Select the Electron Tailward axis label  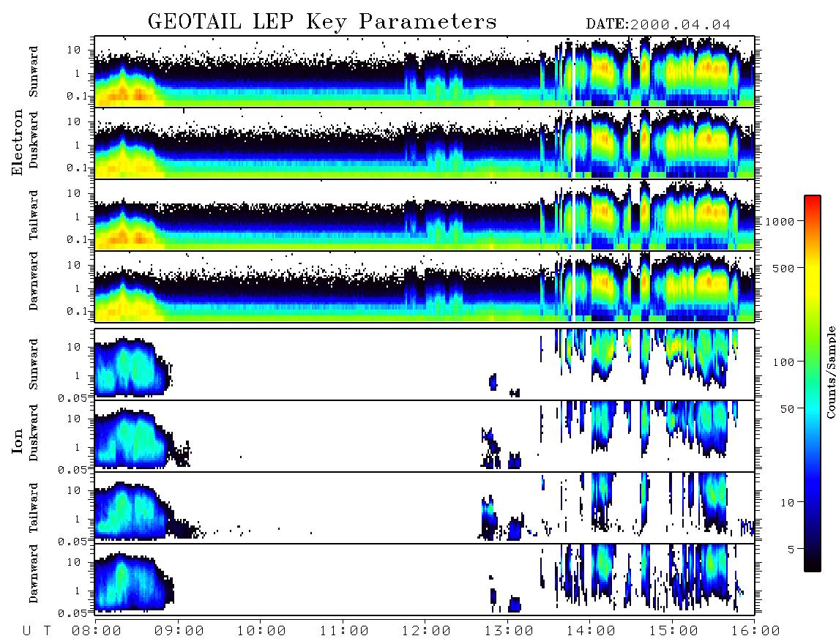34,215
